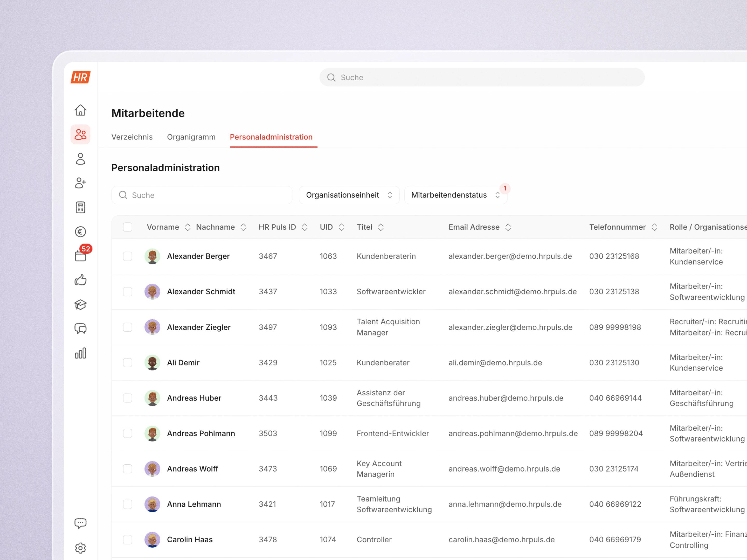Open the calculator icon in sidebar
747x560 pixels.
coord(80,207)
